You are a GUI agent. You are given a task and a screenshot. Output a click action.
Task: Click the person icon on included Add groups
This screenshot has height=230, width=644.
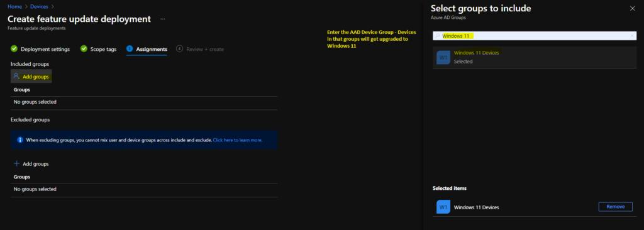coord(16,76)
